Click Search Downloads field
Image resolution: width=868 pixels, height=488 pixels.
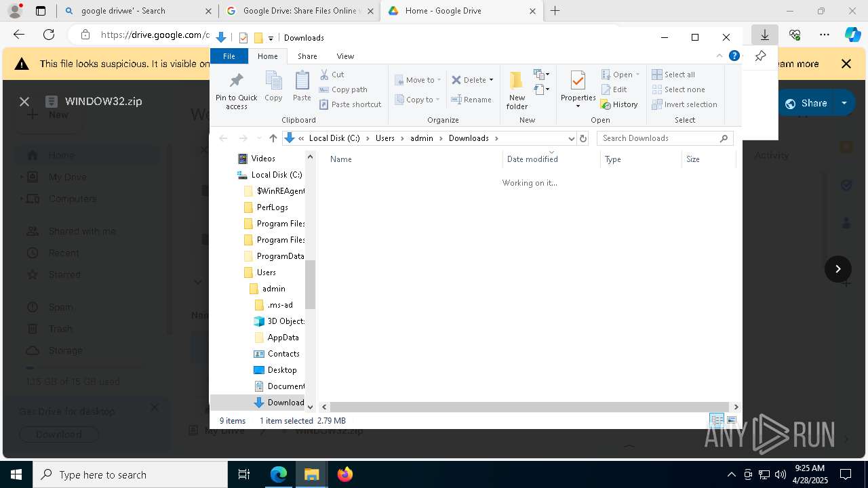[665, 138]
